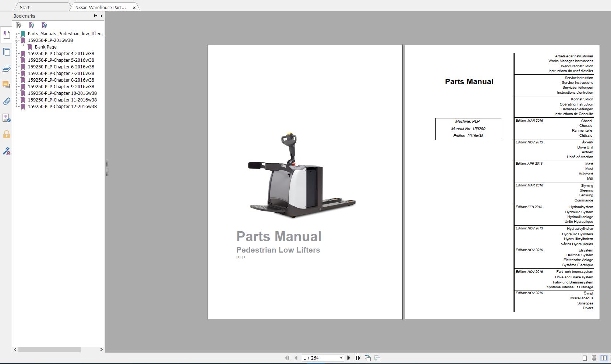The width and height of the screenshot is (611, 364).
Task: Click the "Pedestrian Low Lifters" subtitle
Action: coord(278,250)
